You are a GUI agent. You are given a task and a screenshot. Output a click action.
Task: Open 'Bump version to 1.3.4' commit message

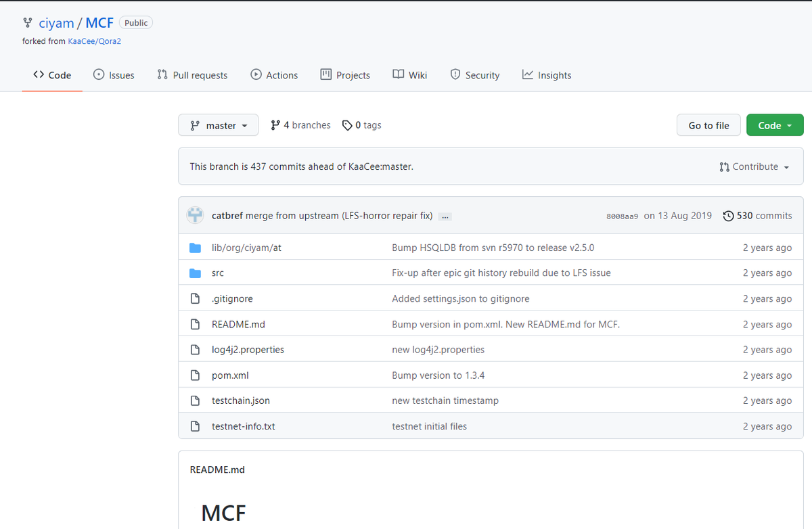click(x=438, y=375)
